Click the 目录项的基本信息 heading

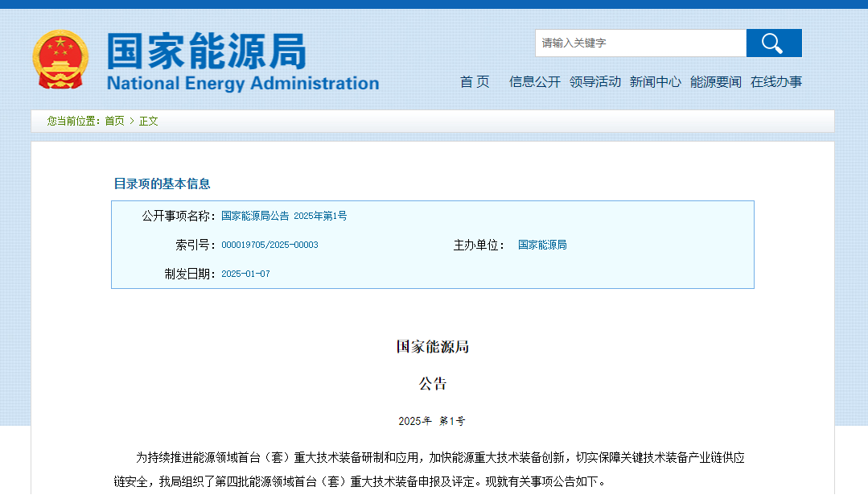(x=162, y=184)
